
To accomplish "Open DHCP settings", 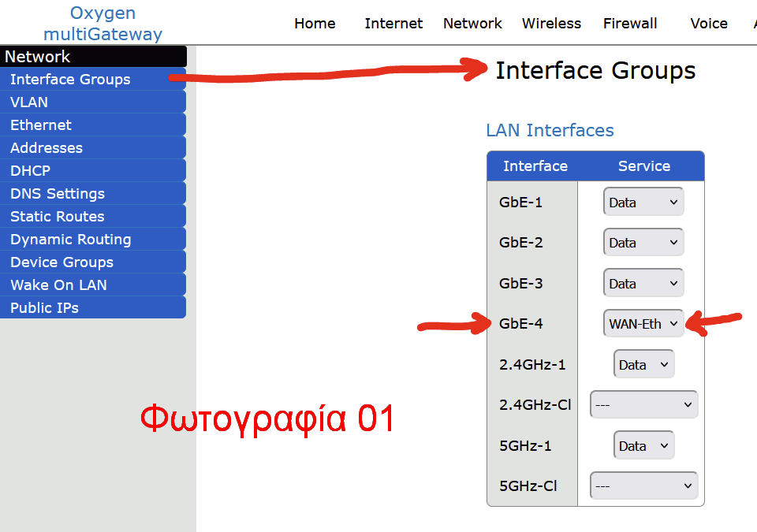I will pyautogui.click(x=93, y=170).
